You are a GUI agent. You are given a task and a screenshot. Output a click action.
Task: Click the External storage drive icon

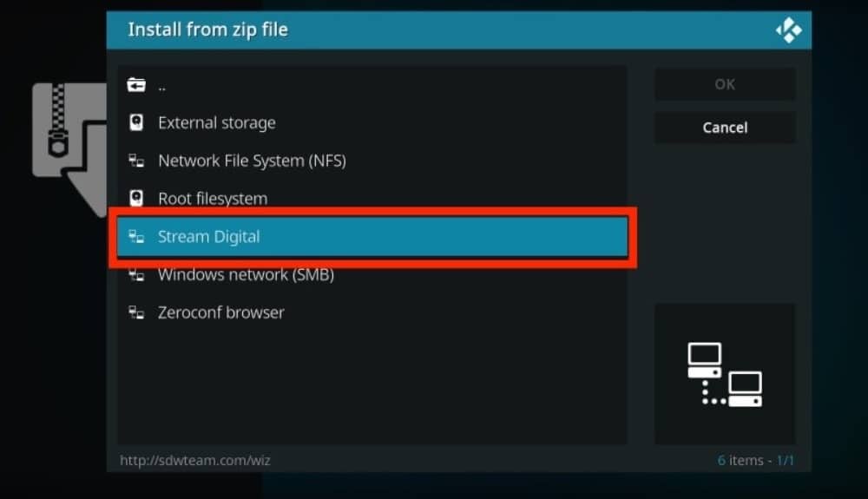tap(136, 122)
